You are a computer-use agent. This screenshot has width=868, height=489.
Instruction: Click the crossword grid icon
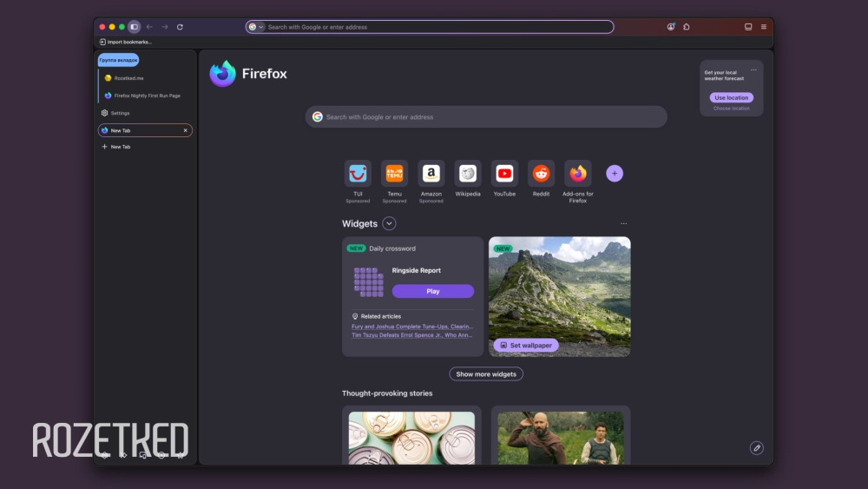[369, 282]
